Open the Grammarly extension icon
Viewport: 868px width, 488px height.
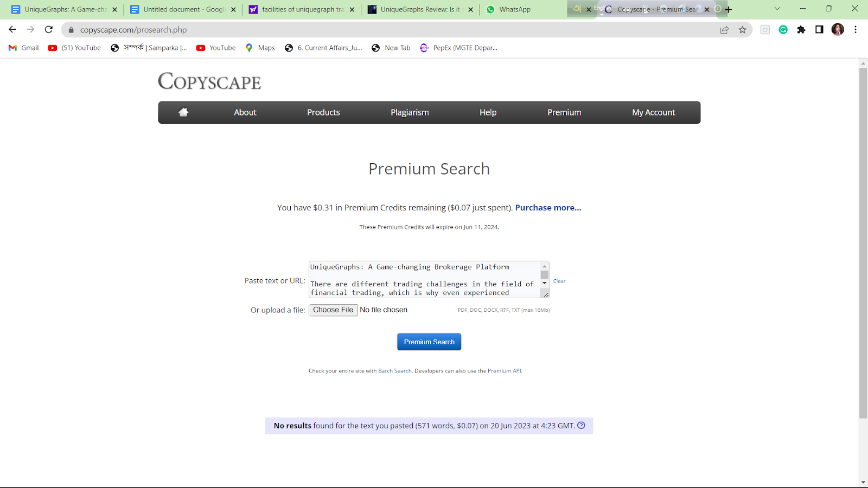pos(783,30)
